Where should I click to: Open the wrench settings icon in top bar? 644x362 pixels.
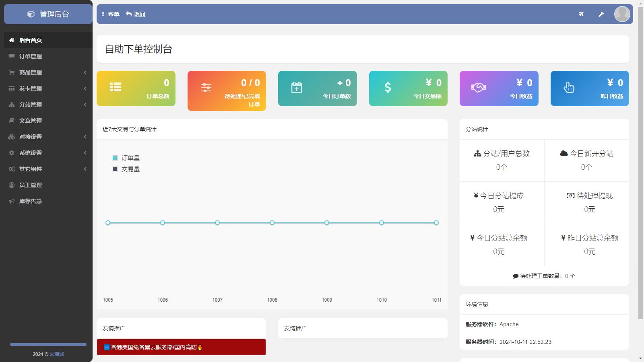[601, 14]
